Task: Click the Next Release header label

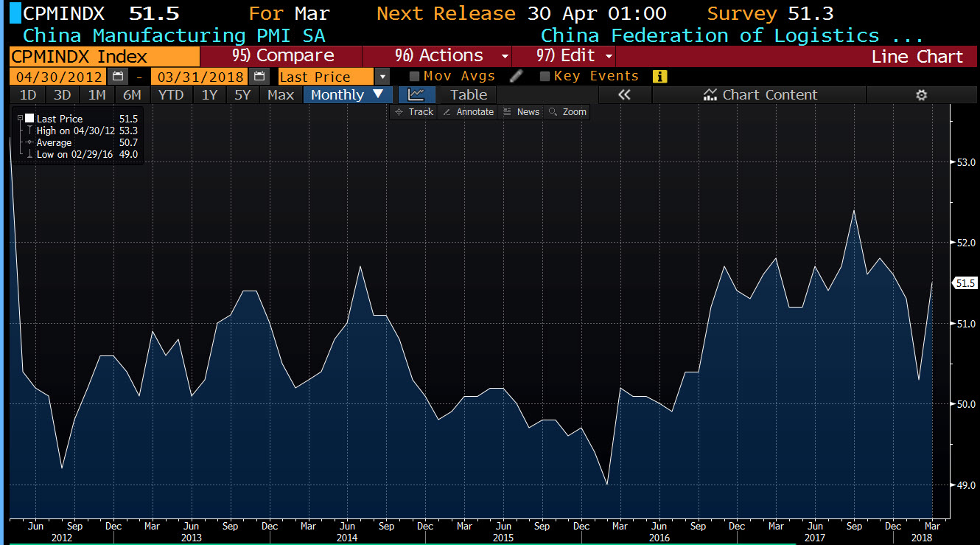Action: coord(446,13)
